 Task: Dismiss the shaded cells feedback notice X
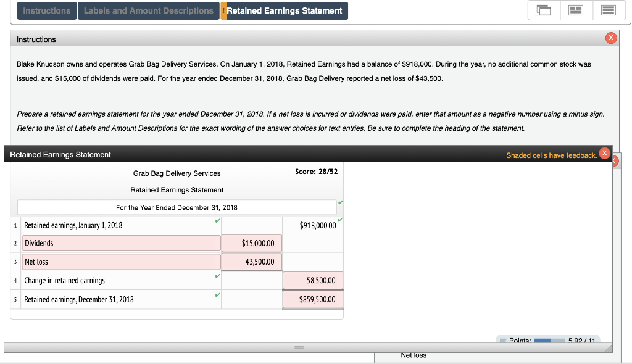click(604, 153)
